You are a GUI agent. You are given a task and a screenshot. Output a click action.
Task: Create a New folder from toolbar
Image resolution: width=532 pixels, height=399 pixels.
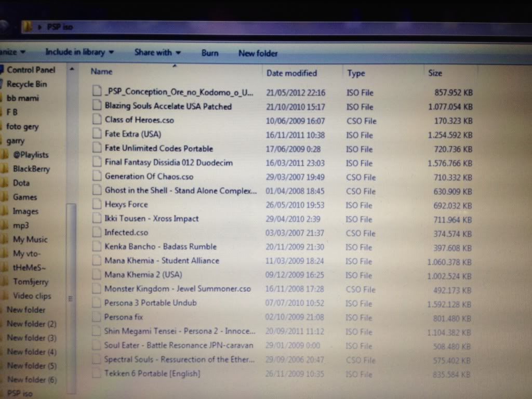pos(258,54)
